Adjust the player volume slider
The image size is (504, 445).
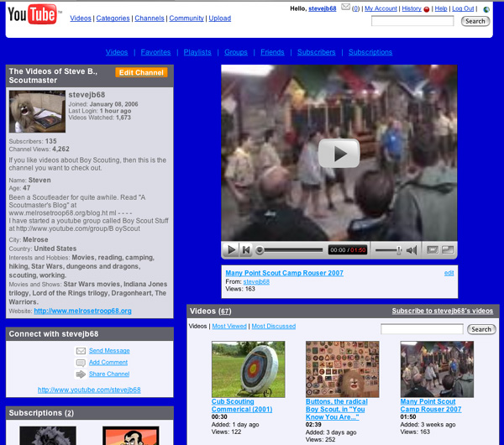click(389, 250)
